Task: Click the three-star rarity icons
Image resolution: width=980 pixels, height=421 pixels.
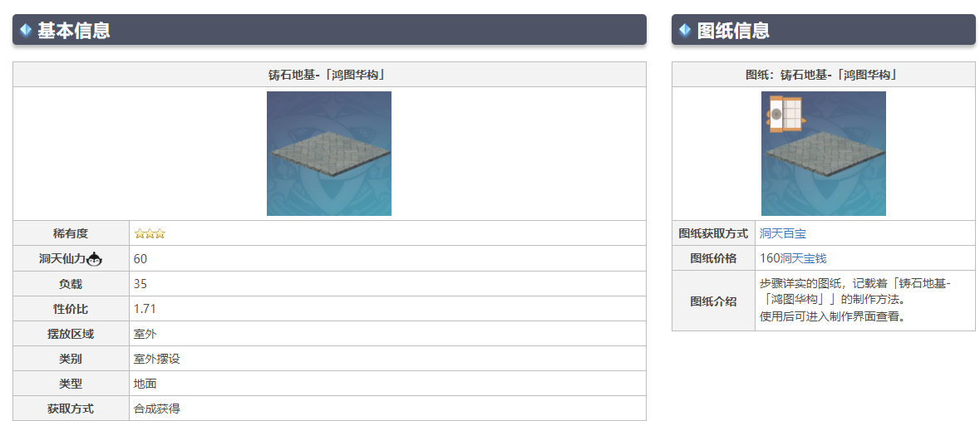Action: [x=150, y=234]
